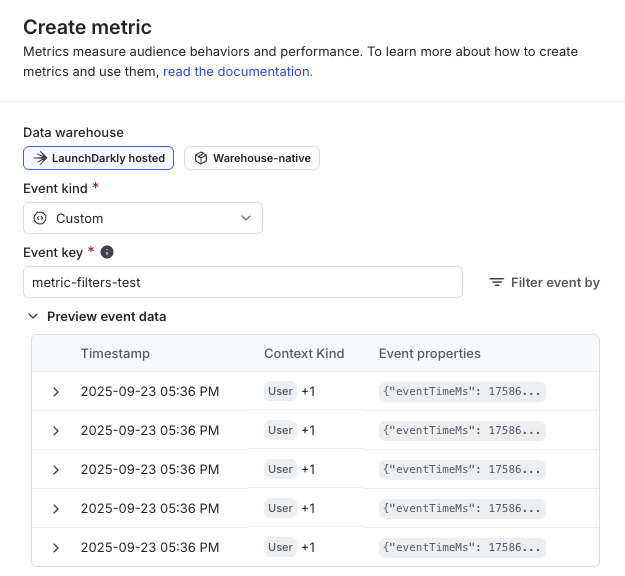Screen dimensions: 625x576
Task: Collapse the Preview event data section
Action: pyautogui.click(x=35, y=316)
